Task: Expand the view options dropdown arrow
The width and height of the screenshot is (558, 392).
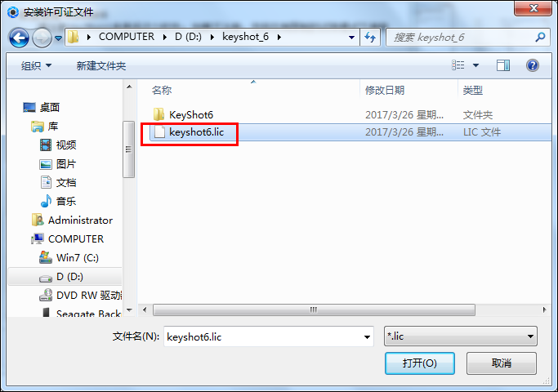Action: (x=475, y=65)
